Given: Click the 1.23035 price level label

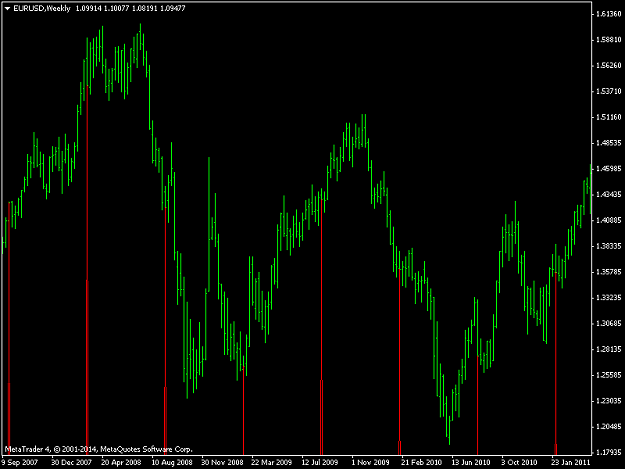Looking at the screenshot, I should point(609,401).
